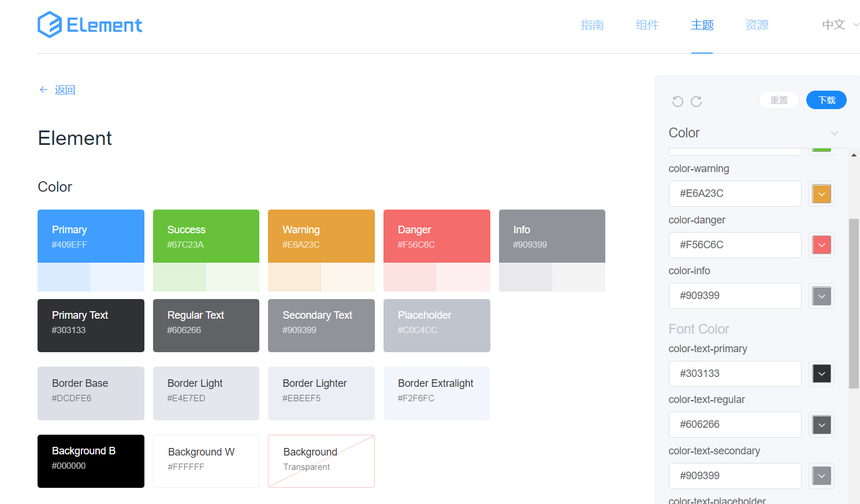Viewport: 860px width, 504px height.
Task: Click the Background W #FFFFFF card
Action: click(206, 461)
